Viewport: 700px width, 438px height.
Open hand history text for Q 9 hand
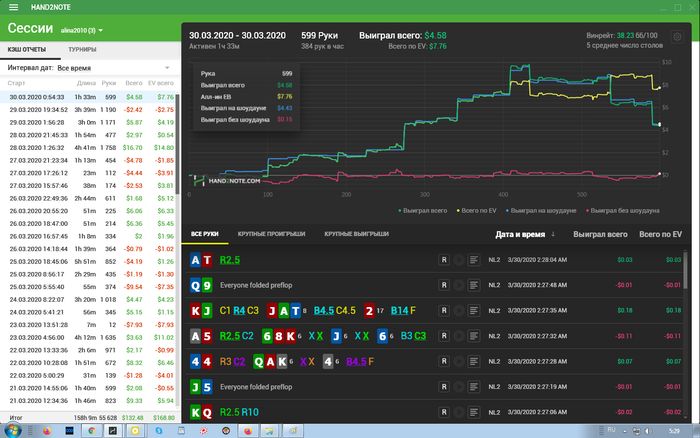[474, 285]
